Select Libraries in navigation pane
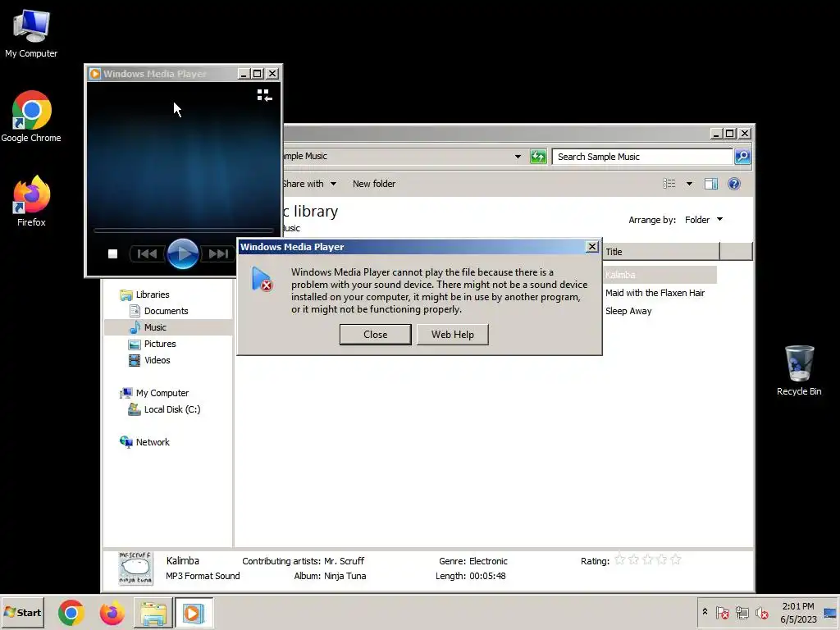Viewport: 840px width, 630px height. [x=152, y=294]
